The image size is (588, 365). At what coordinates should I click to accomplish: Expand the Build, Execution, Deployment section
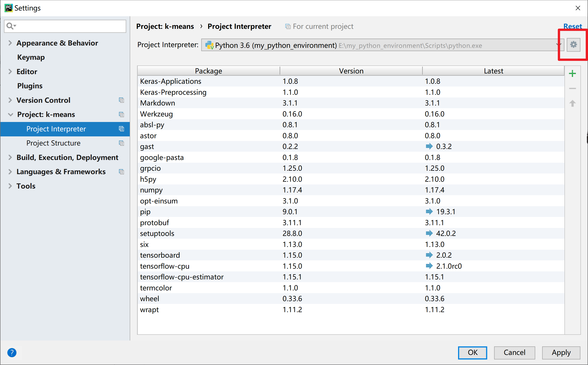pyautogui.click(x=10, y=157)
